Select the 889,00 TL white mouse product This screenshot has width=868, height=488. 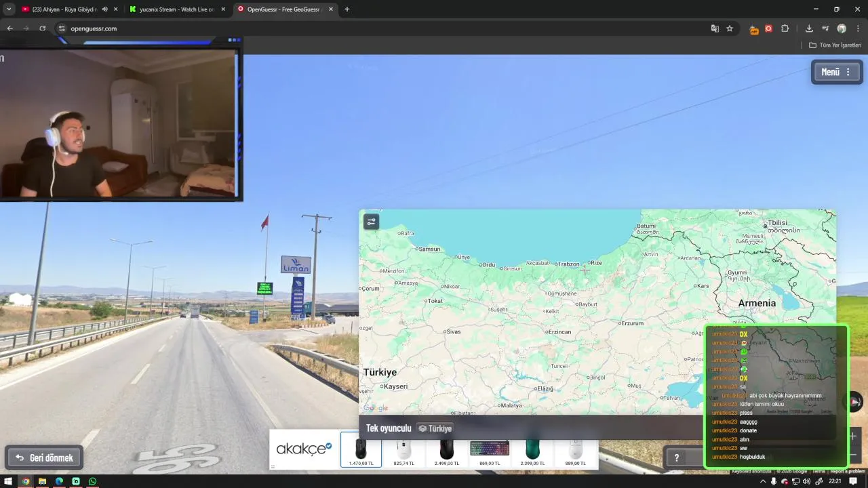(x=575, y=451)
